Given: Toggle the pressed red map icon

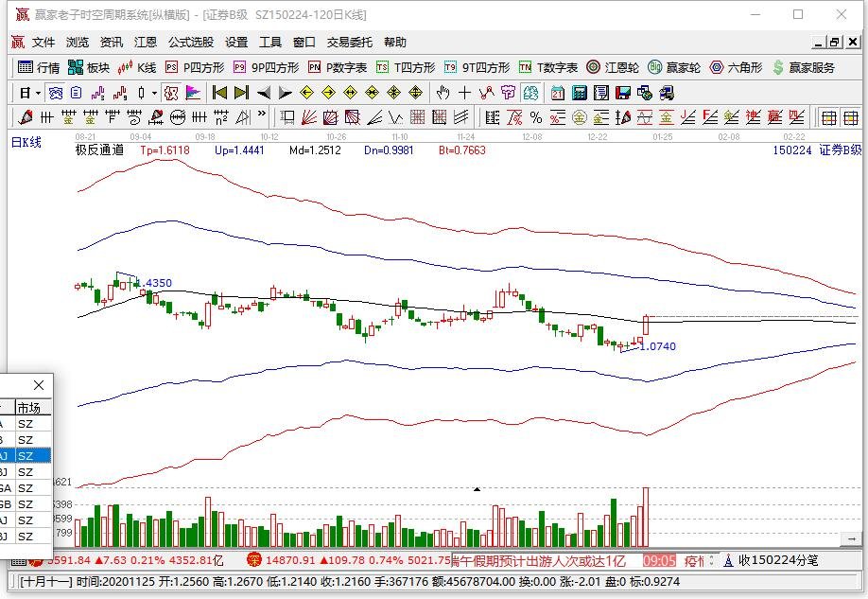Looking at the screenshot, I should (x=171, y=93).
